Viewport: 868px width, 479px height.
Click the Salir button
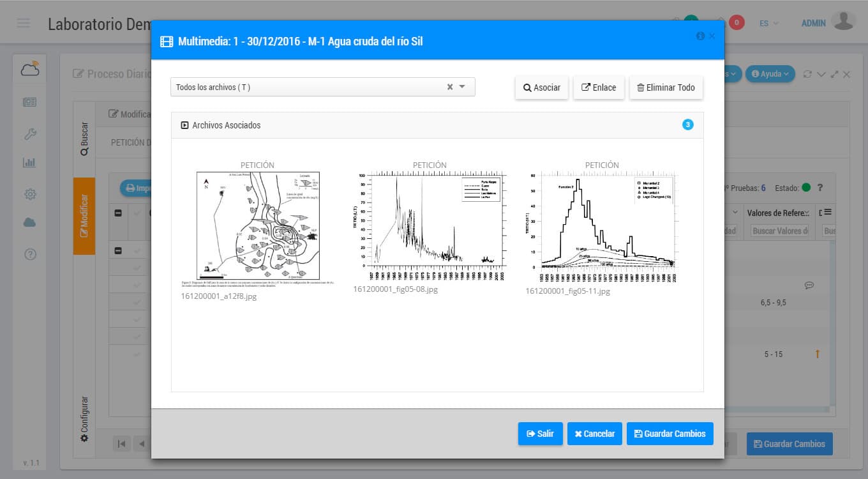click(540, 434)
